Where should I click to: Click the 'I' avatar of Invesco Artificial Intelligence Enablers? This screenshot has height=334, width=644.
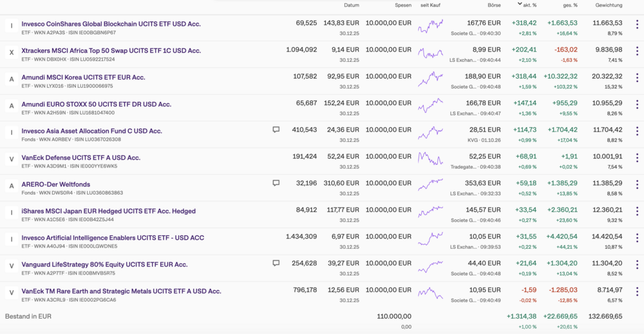(x=12, y=239)
